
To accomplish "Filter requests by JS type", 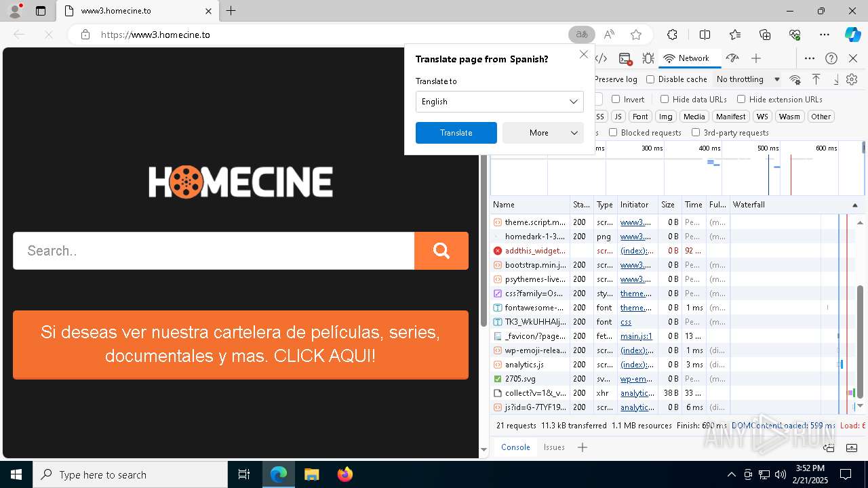I will pyautogui.click(x=618, y=117).
